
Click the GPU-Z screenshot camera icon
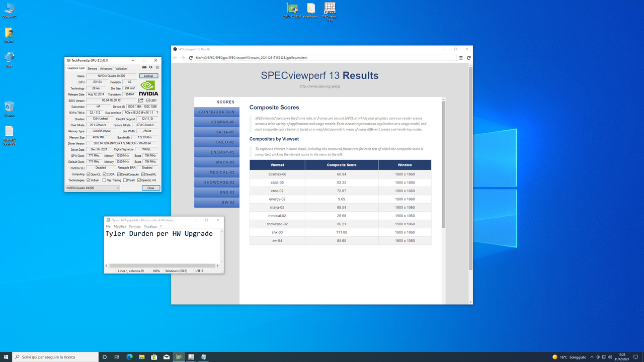(x=144, y=67)
